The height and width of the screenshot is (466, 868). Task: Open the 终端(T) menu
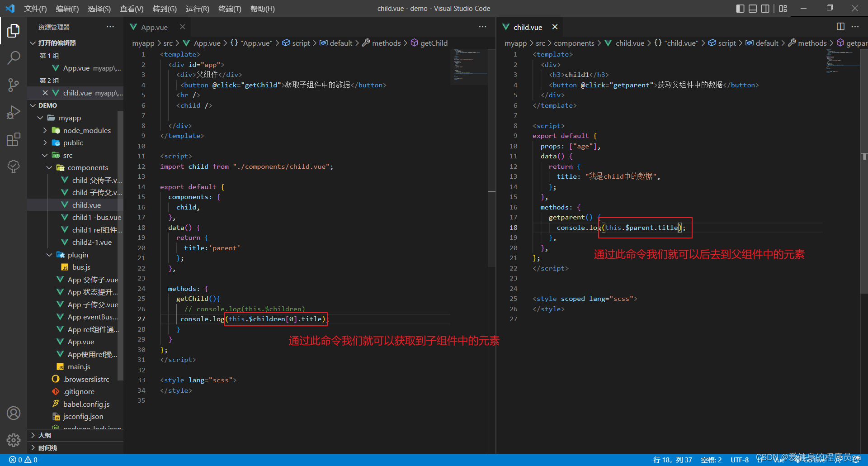point(230,9)
